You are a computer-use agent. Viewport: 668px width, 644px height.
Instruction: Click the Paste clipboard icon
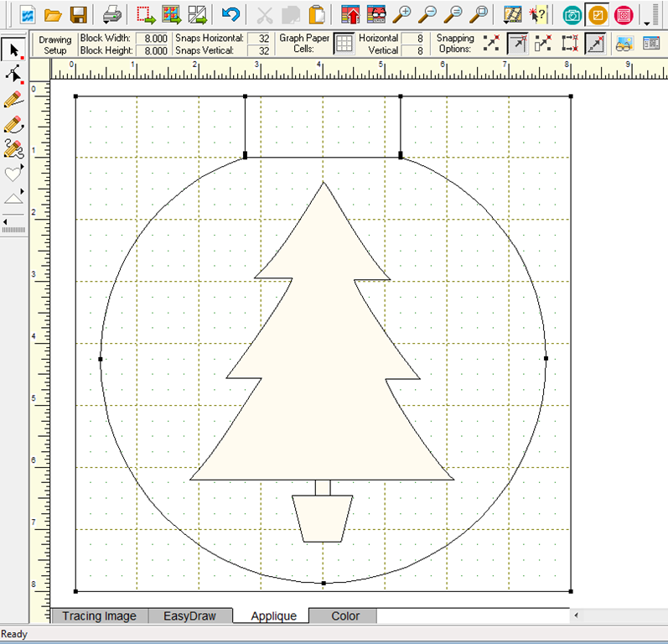[x=317, y=15]
